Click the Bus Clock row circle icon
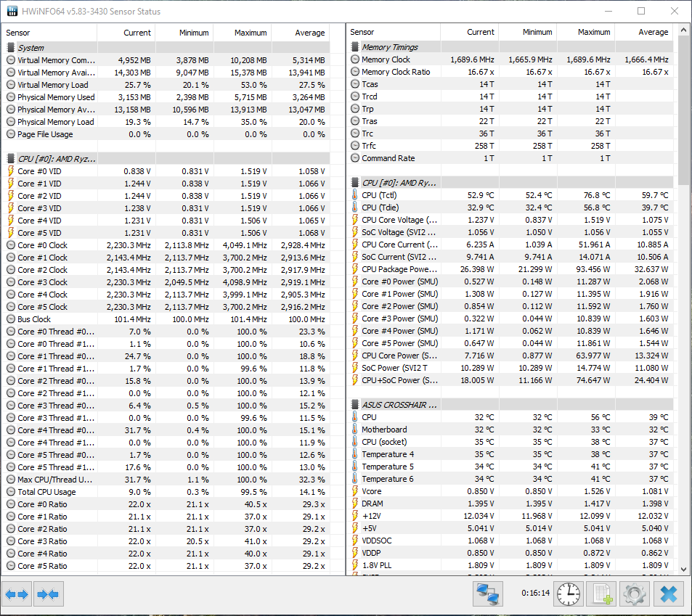 click(x=11, y=319)
